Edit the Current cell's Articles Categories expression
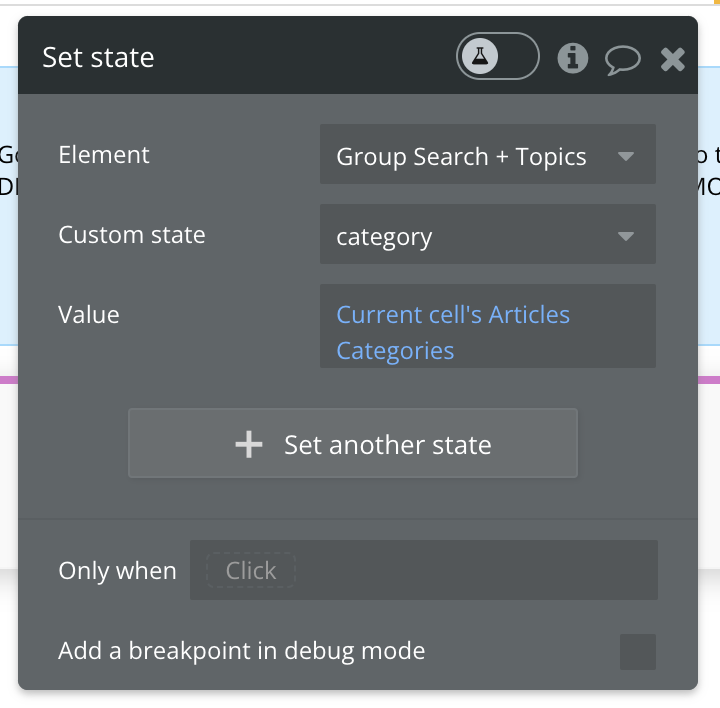The height and width of the screenshot is (708, 720). (453, 332)
